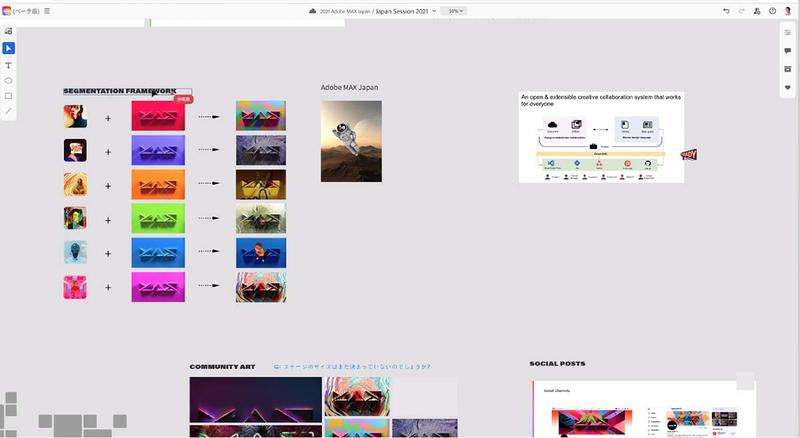Select the astronaut image
The width and height of the screenshot is (800, 438).
351,141
